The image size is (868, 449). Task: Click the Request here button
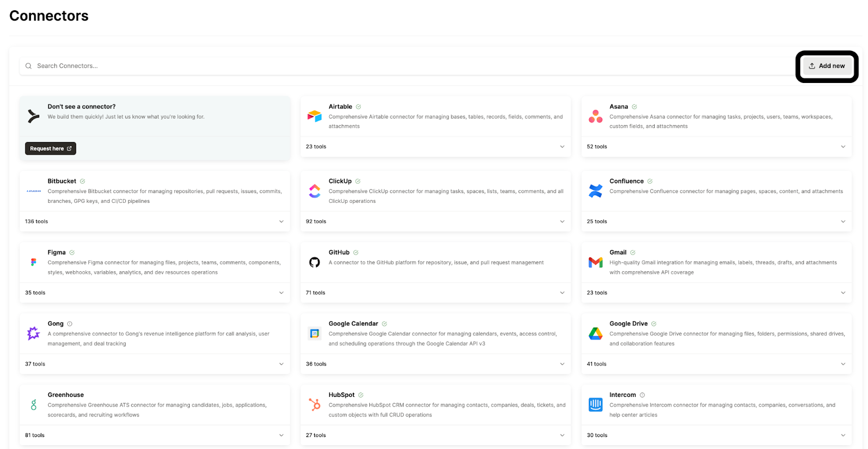click(x=50, y=149)
